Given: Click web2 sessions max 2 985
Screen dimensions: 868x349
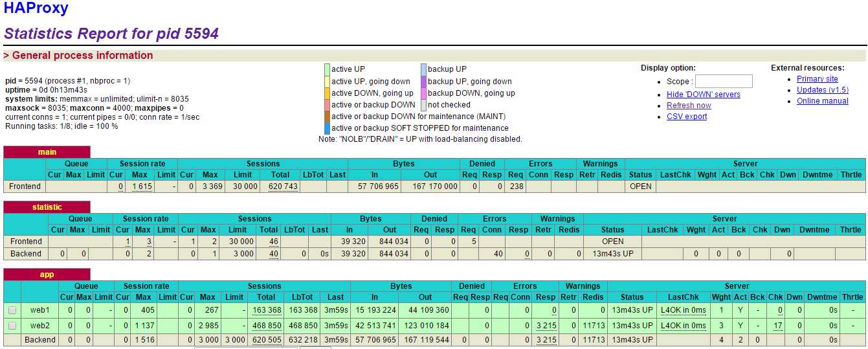Looking at the screenshot, I should [x=207, y=326].
